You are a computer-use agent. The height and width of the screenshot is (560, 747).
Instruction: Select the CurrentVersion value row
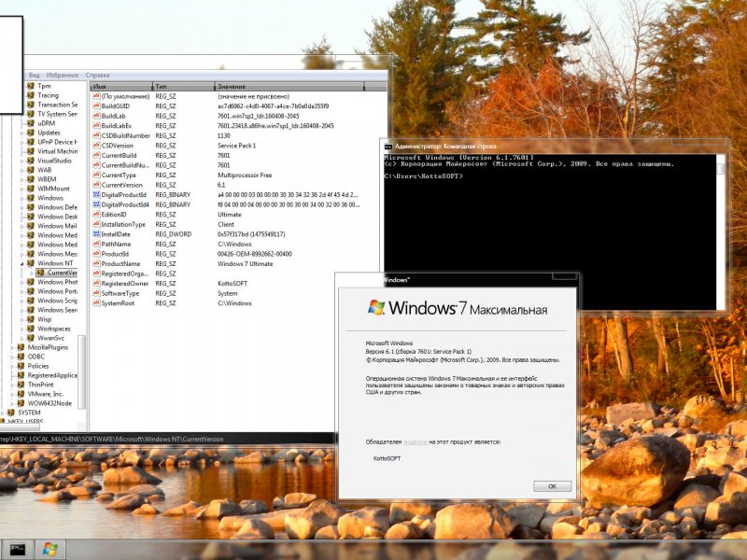click(226, 185)
